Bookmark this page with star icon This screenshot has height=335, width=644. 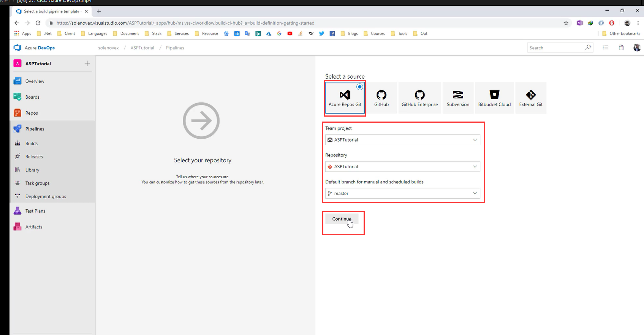coord(566,23)
